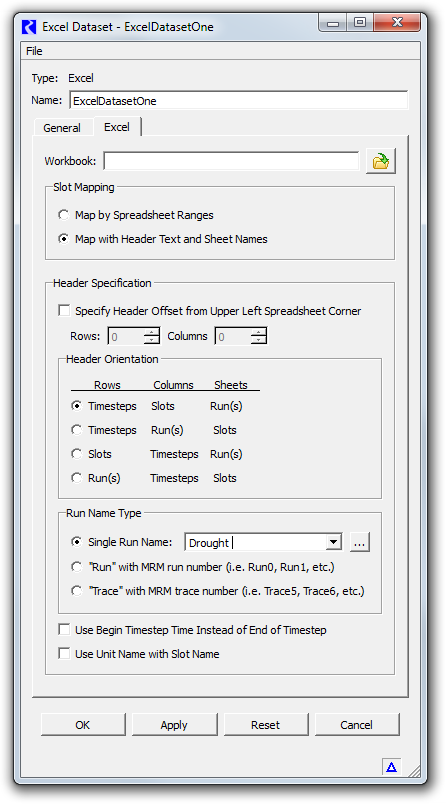Image resolution: width=446 pixels, height=804 pixels.
Task: Click the Reset button
Action: 266,725
